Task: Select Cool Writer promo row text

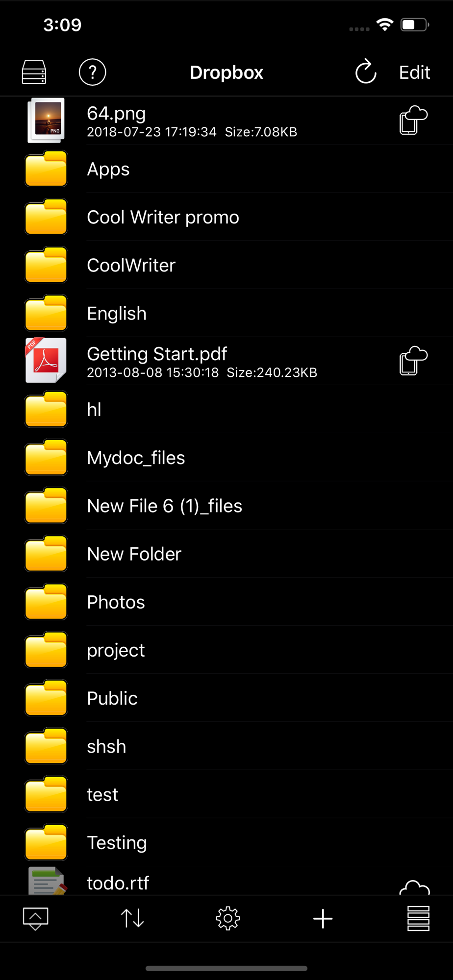Action: [163, 218]
